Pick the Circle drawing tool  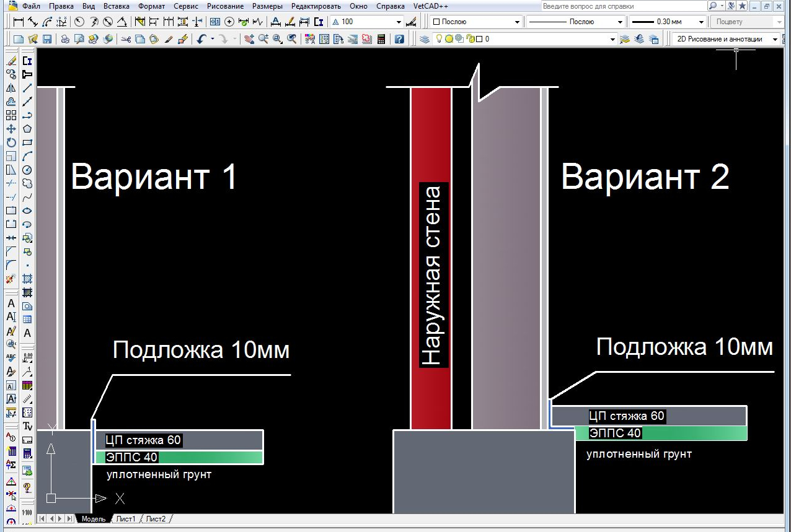[27, 170]
